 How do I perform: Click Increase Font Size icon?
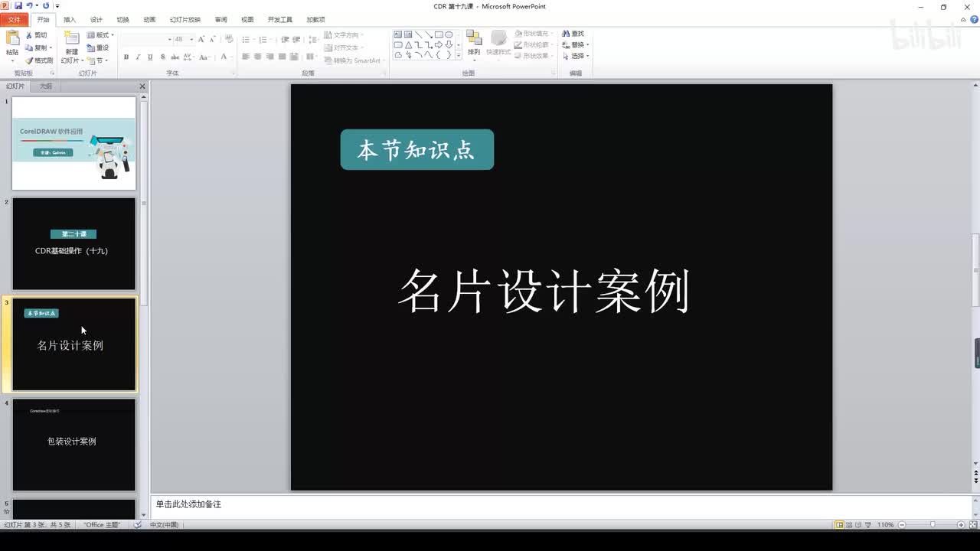(x=201, y=39)
